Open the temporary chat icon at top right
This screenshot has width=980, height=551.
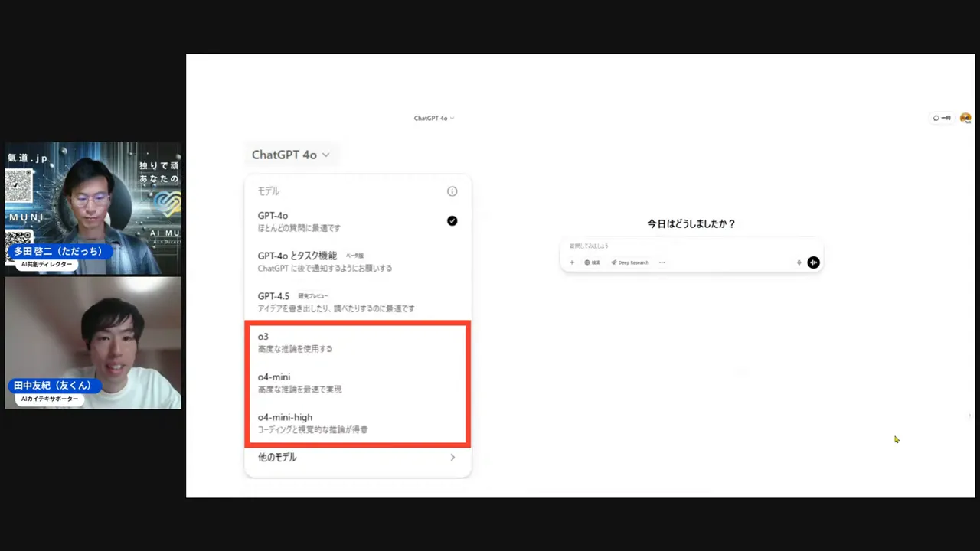pyautogui.click(x=941, y=118)
